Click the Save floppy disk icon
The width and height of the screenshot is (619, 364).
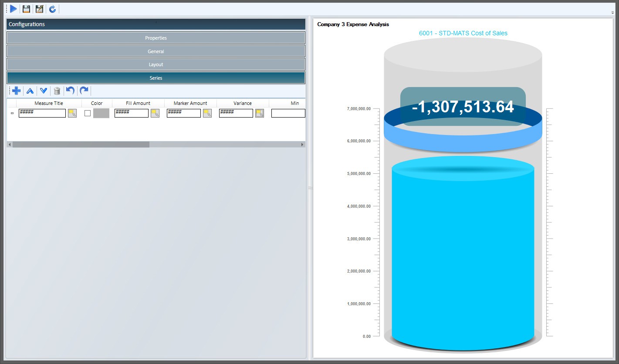point(27,9)
